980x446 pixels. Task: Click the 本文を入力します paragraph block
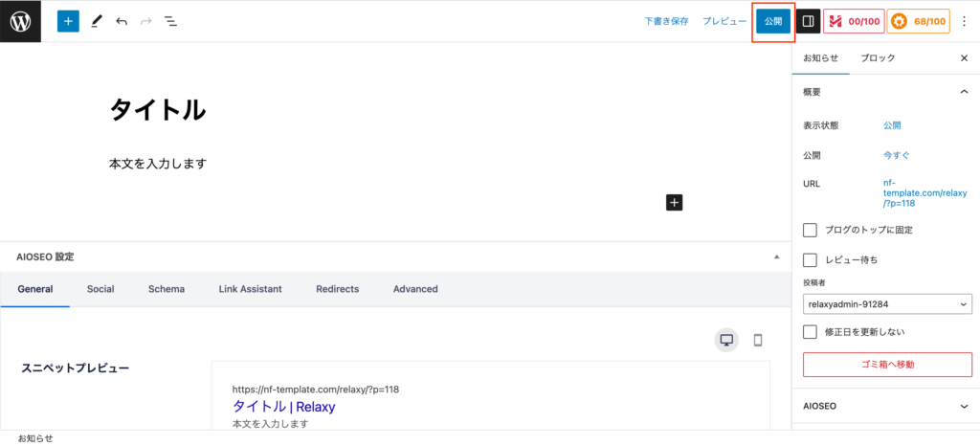click(x=158, y=165)
